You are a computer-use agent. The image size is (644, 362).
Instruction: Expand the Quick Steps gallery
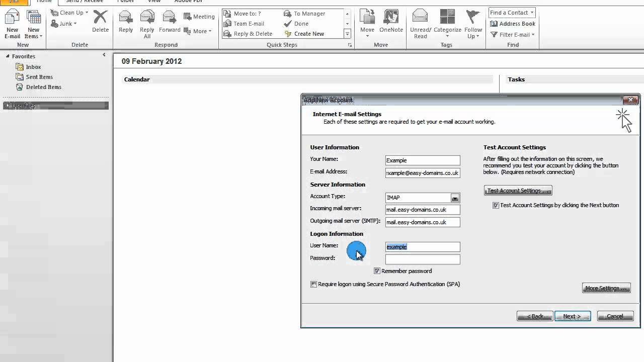347,34
